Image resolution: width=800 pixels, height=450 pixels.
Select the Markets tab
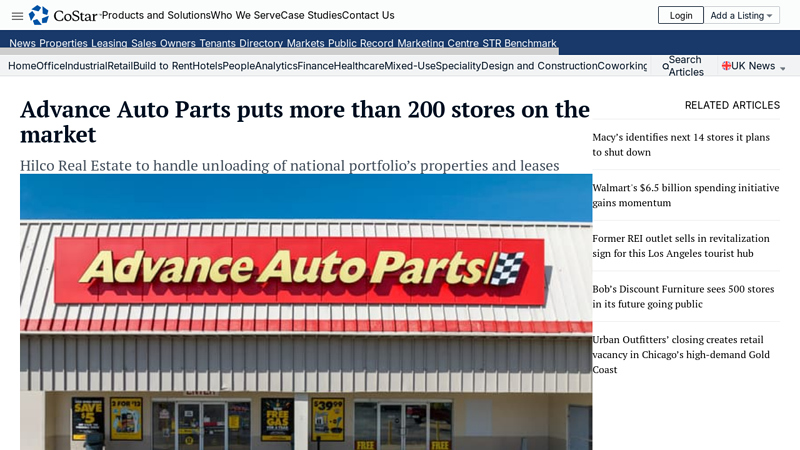[x=306, y=43]
